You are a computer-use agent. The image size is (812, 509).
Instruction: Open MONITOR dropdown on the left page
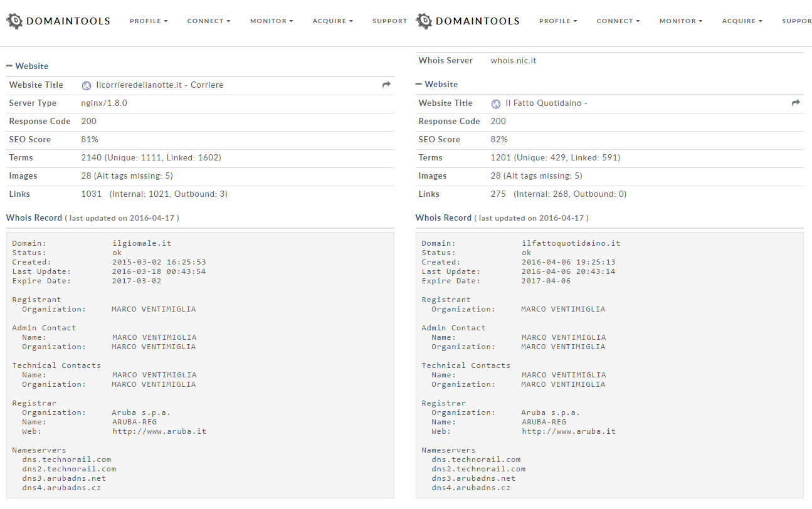coord(272,21)
